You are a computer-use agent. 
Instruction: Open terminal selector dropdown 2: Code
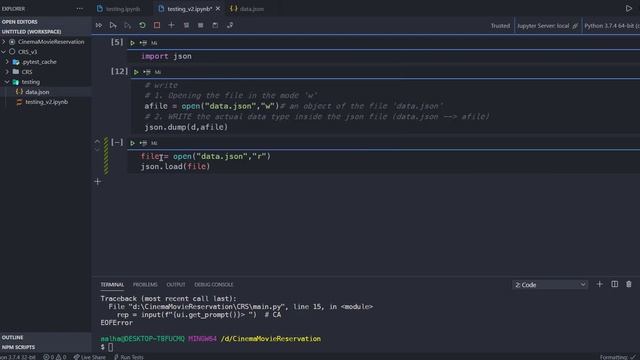(549, 284)
